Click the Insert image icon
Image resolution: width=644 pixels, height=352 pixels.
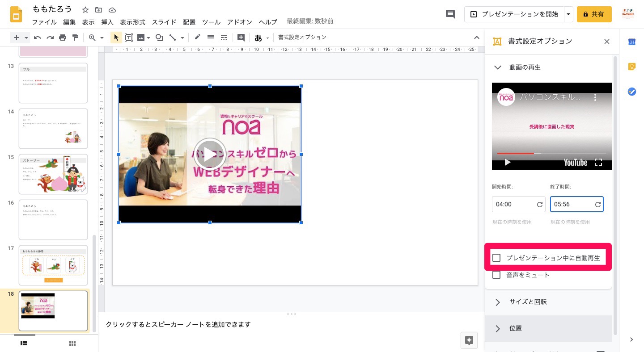coord(141,38)
